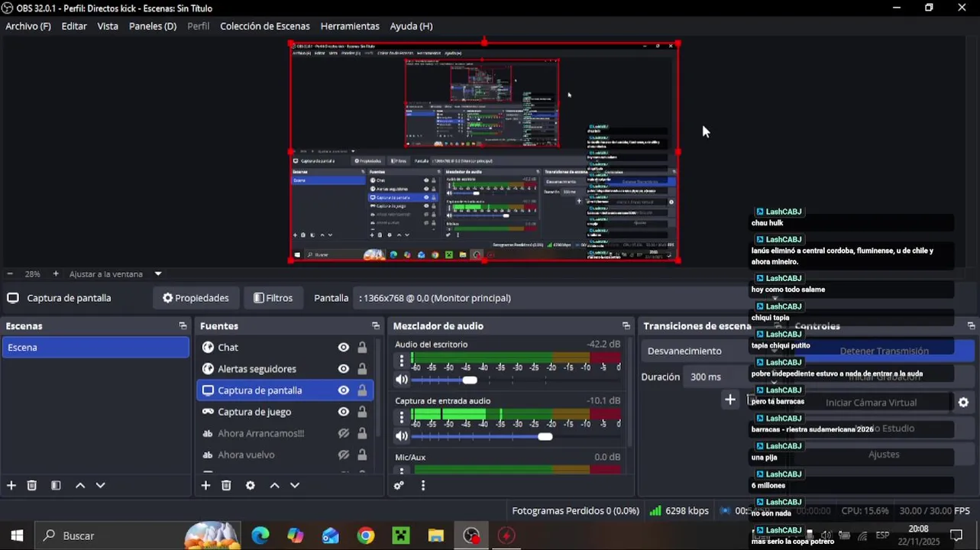
Task: Click the 6298 kbps bitrate status
Action: 679,510
